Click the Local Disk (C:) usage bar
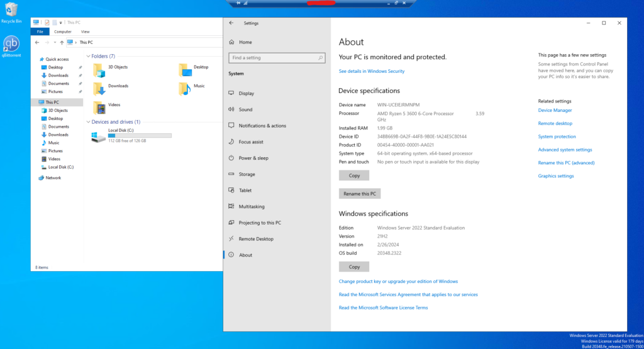 coord(140,135)
